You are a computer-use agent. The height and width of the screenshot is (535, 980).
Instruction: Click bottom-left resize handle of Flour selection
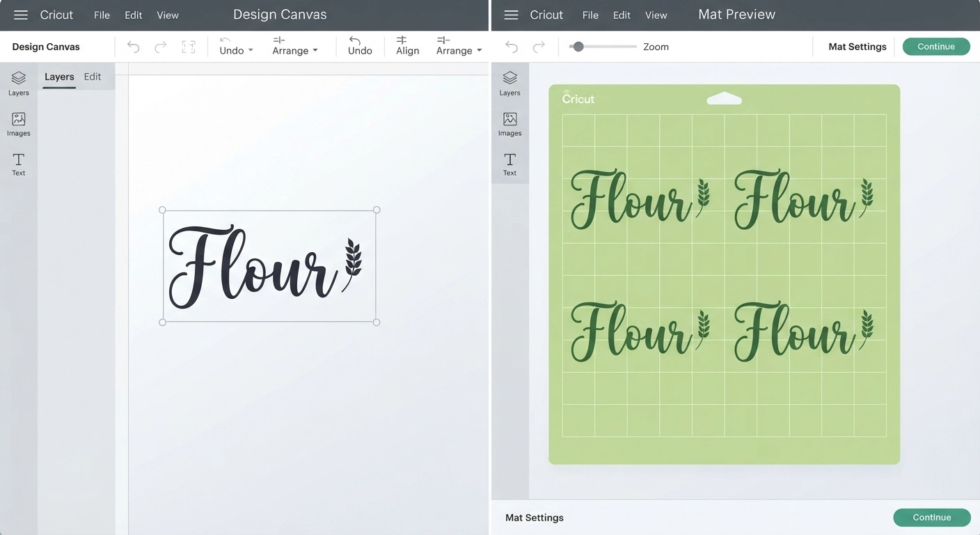point(163,322)
